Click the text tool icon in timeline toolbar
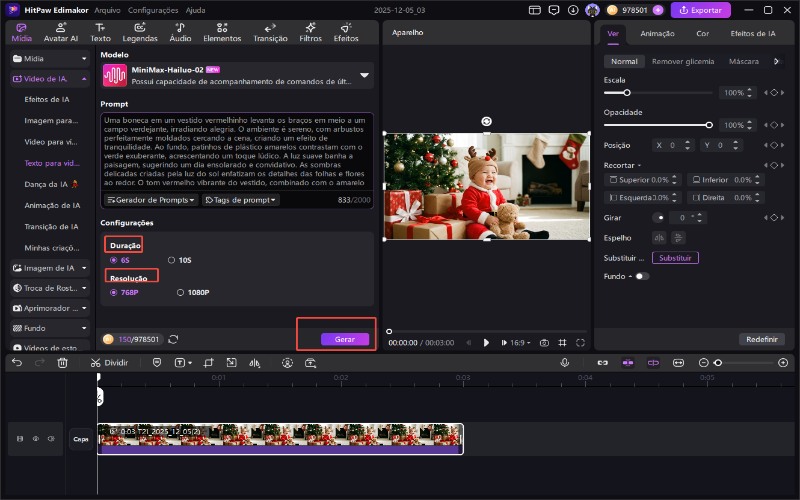This screenshot has height=500, width=800. [x=182, y=363]
